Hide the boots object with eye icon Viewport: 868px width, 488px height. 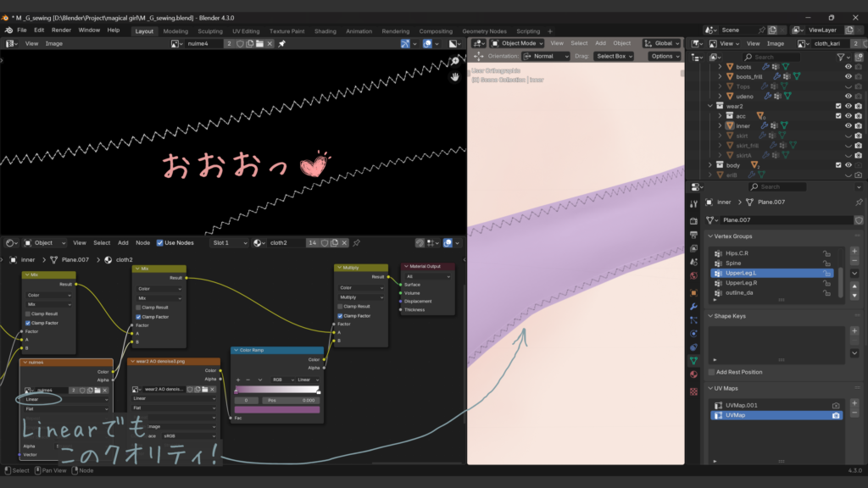point(848,66)
